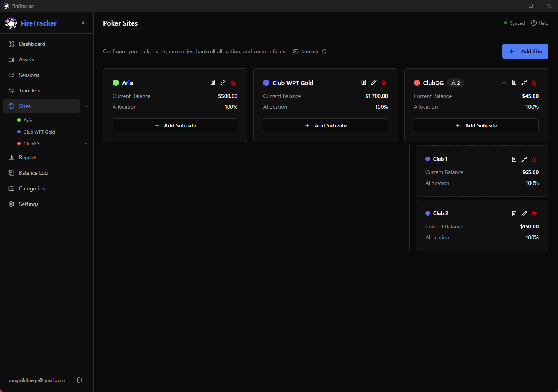Click the dollar balance icon on Club 2
Screen dimensions: 558x392
coord(514,214)
